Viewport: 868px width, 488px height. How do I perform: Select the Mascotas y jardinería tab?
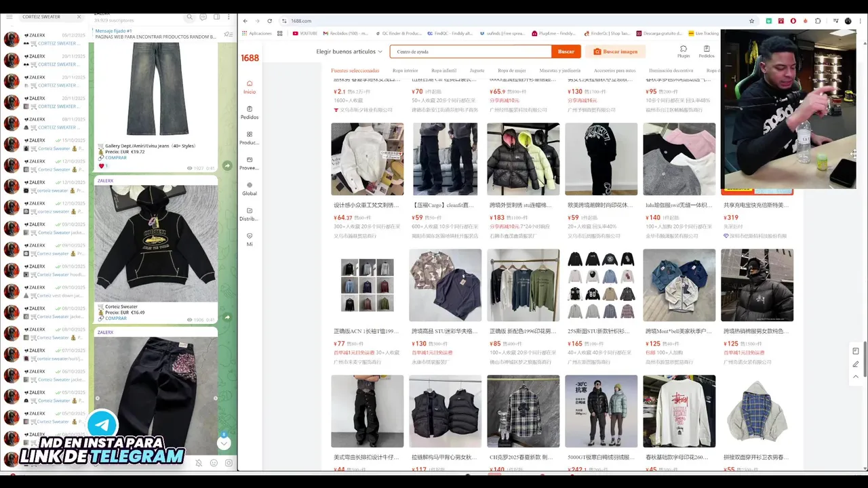(x=560, y=70)
